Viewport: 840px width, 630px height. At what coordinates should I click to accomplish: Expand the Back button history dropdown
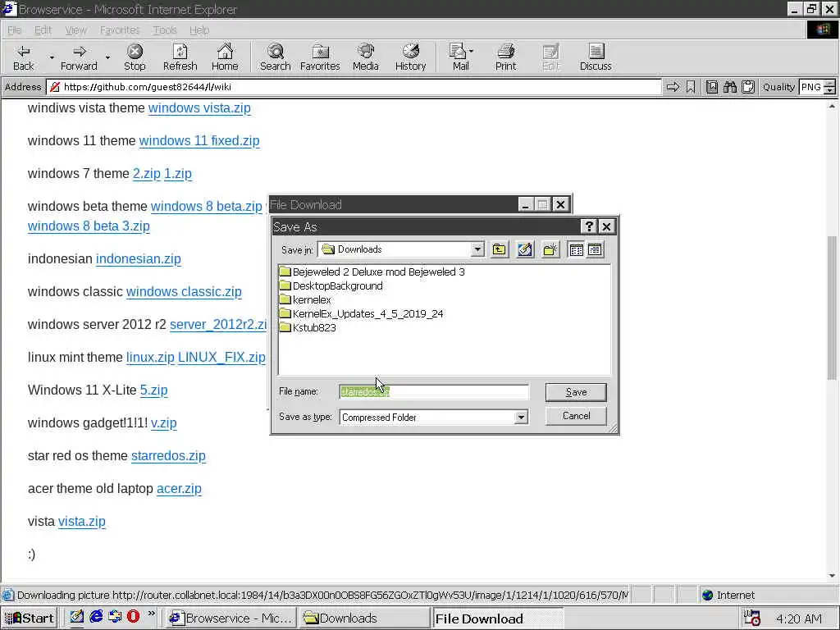[52, 57]
